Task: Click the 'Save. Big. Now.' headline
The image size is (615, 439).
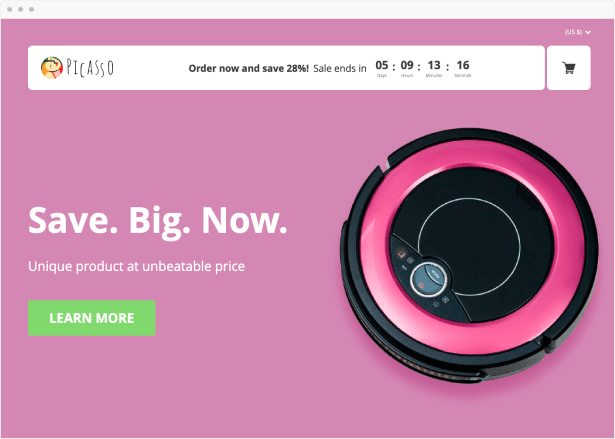Action: [158, 221]
